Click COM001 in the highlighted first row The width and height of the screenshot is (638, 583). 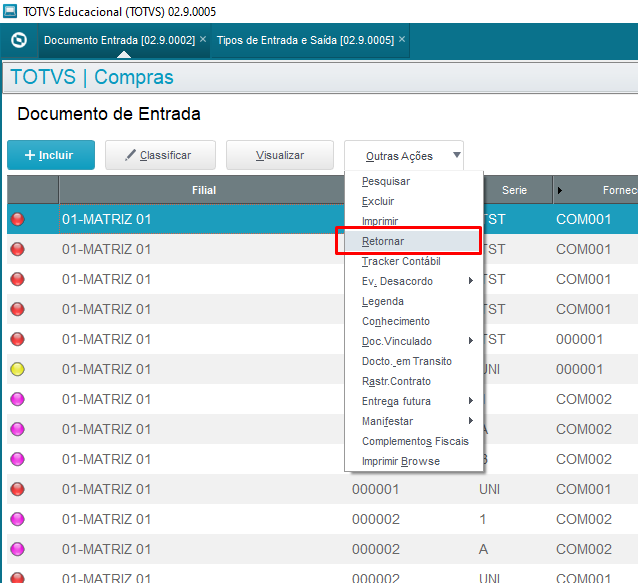pyautogui.click(x=583, y=219)
